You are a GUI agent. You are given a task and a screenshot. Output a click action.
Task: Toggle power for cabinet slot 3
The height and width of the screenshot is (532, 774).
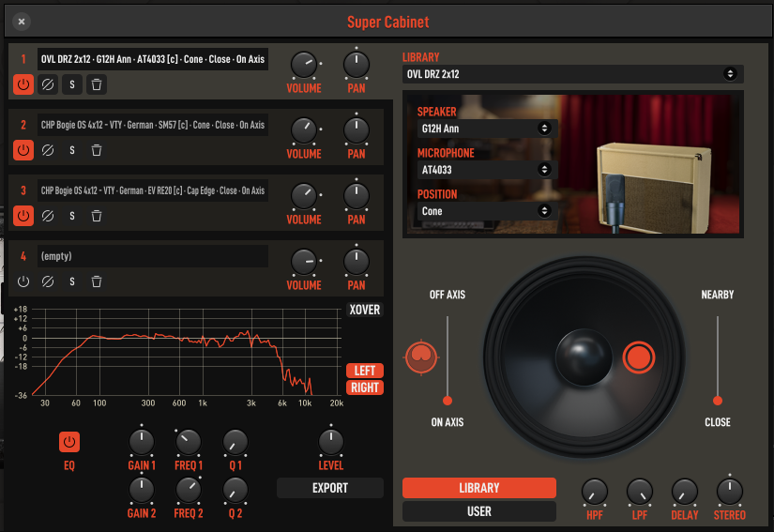[x=23, y=216]
